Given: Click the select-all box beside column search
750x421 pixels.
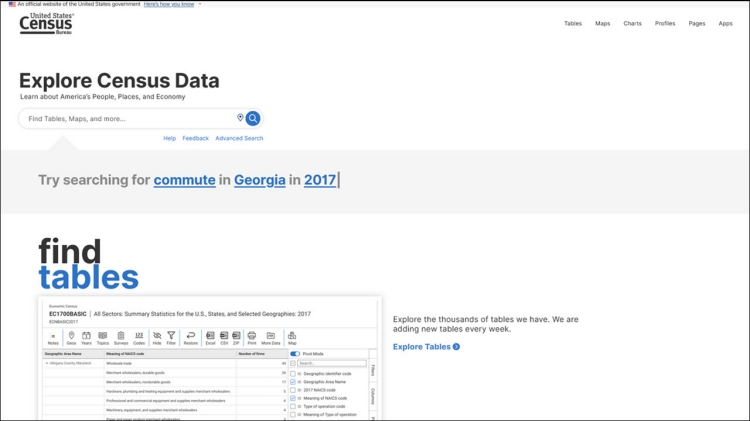Looking at the screenshot, I should tap(293, 363).
